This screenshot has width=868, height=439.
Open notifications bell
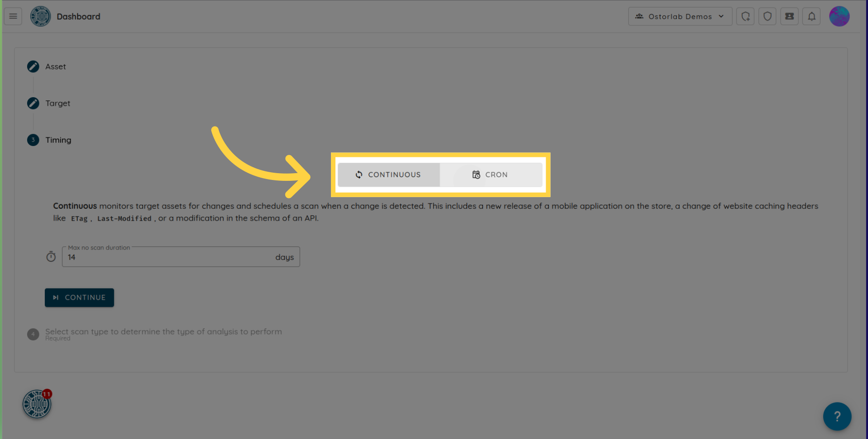(811, 16)
